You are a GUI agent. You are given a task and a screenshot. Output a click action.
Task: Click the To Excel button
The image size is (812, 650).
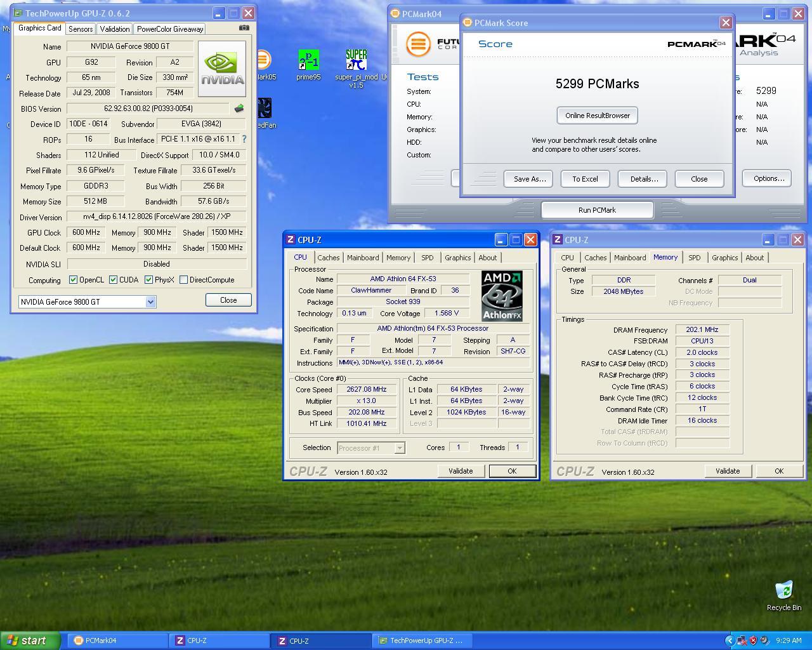tap(585, 179)
